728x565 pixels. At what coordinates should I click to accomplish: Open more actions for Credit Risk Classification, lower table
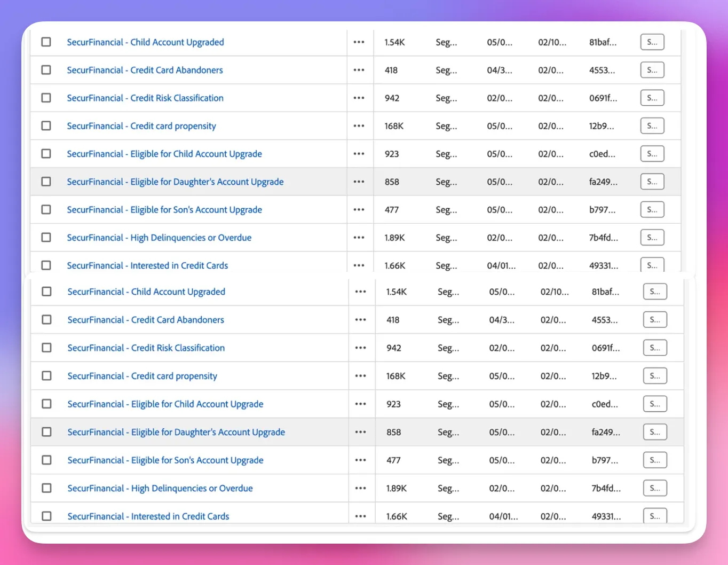tap(361, 348)
